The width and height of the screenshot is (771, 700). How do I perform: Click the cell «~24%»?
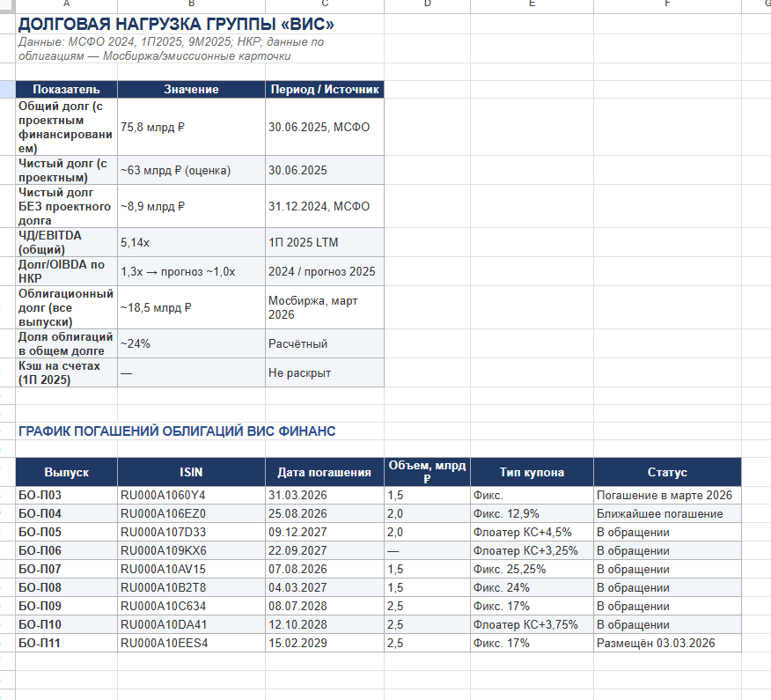point(191,343)
